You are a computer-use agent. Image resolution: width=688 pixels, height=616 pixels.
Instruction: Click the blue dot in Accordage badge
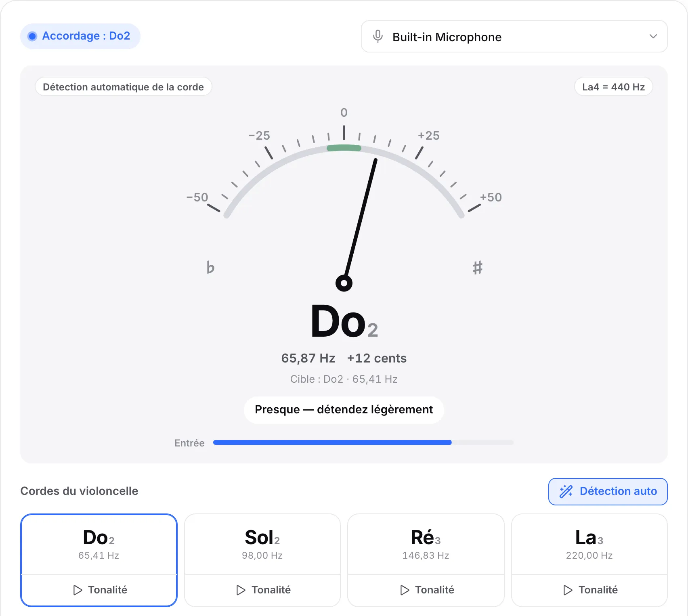pyautogui.click(x=32, y=36)
